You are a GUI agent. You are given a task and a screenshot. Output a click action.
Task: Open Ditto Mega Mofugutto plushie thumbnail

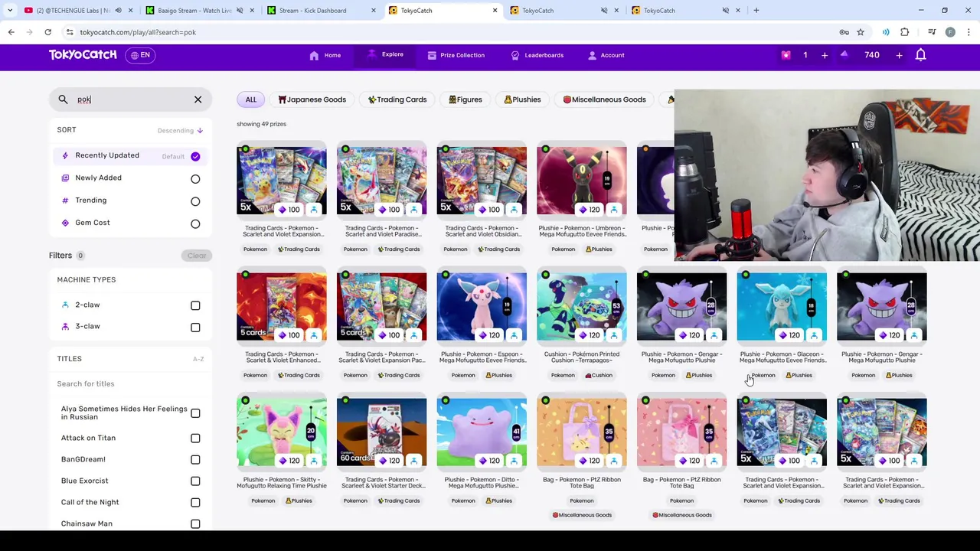[482, 432]
